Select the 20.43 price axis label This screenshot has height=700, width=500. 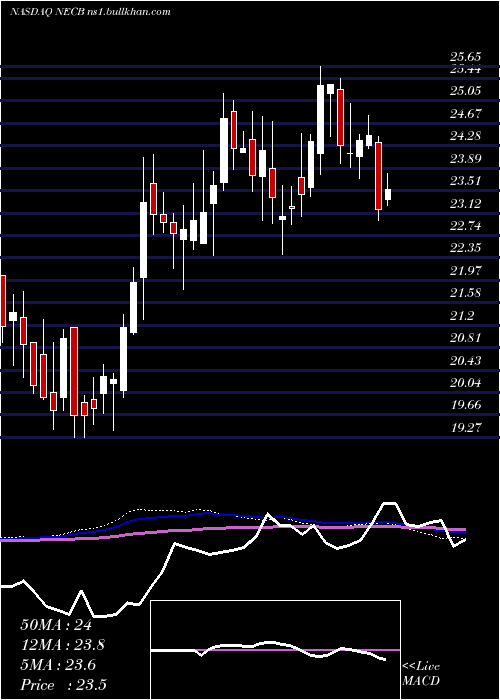click(x=466, y=361)
